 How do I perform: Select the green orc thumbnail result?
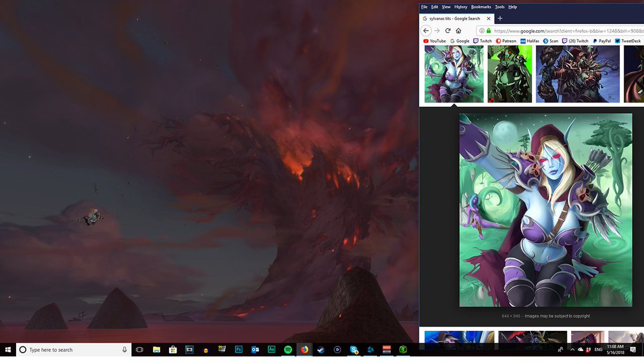[x=509, y=73]
